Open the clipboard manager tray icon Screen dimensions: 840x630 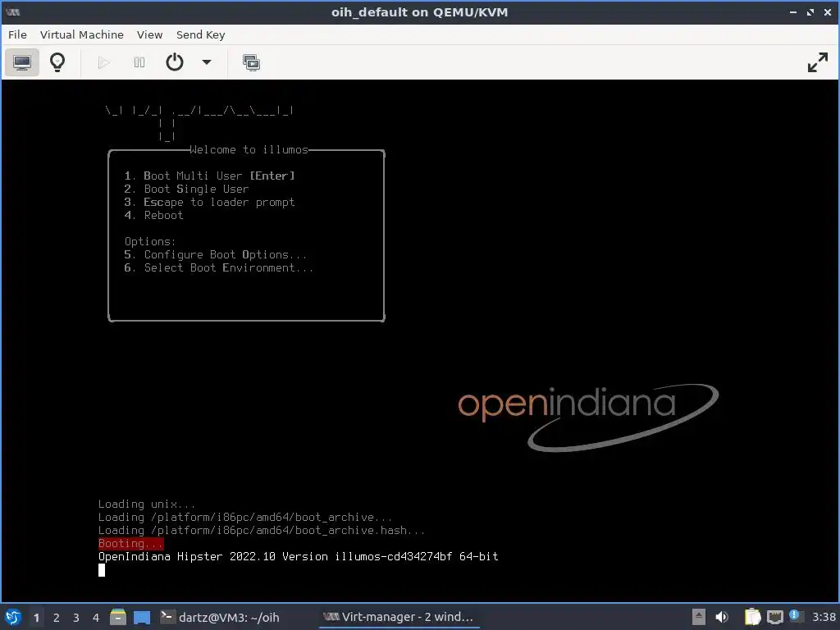753,617
